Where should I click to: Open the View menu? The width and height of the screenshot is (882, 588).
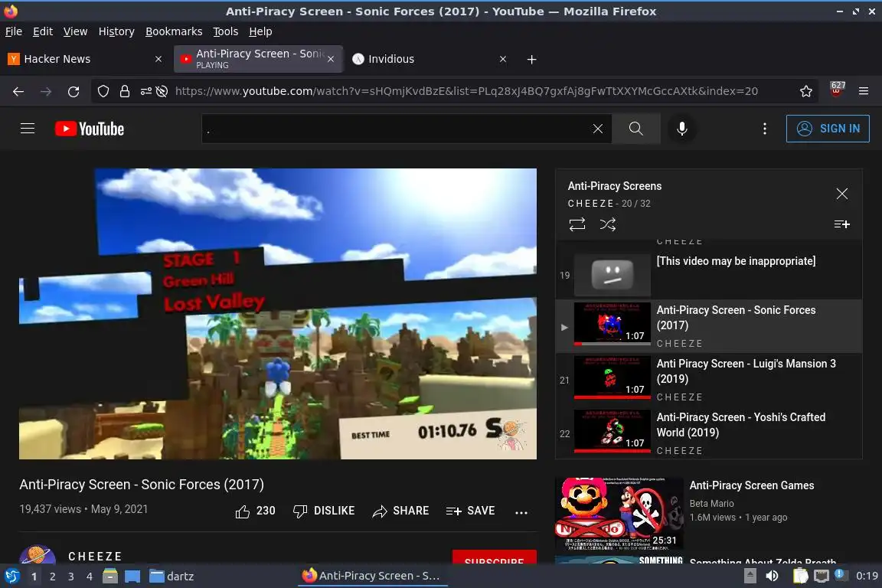(75, 31)
